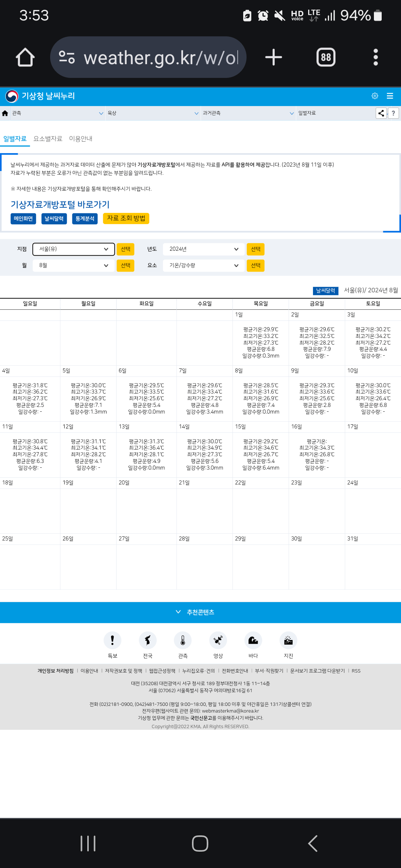
Task: Collapse the 추천콘텐츠 blue bar
Action: 200,612
